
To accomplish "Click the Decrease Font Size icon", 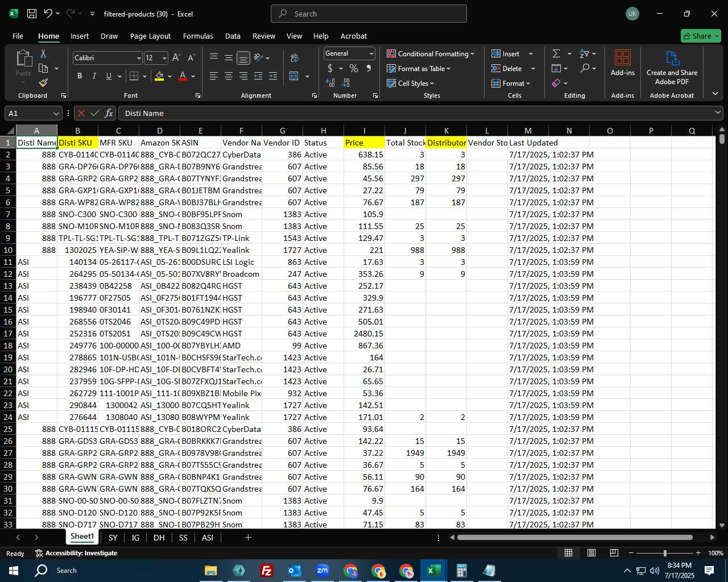I will [191, 58].
